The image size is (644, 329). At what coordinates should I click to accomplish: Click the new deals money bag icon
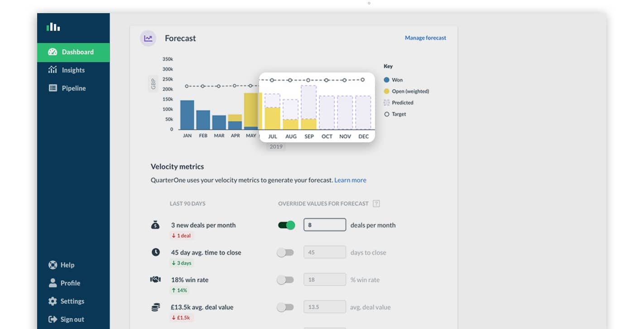click(155, 225)
